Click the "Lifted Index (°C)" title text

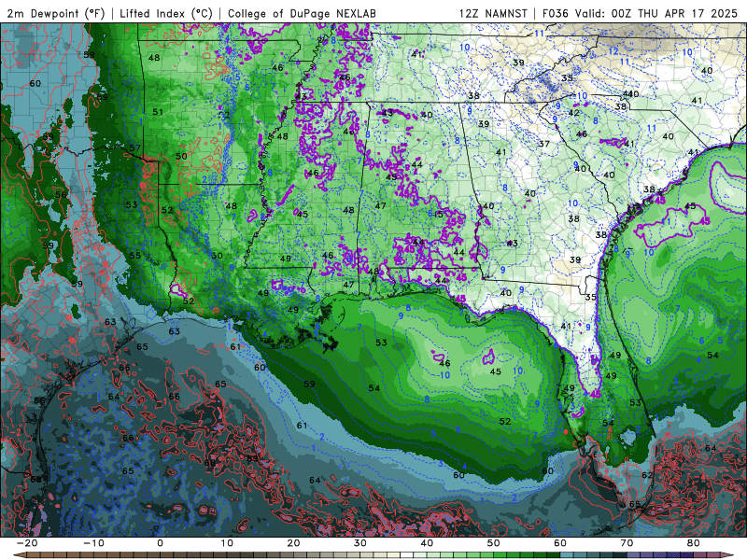click(x=166, y=13)
